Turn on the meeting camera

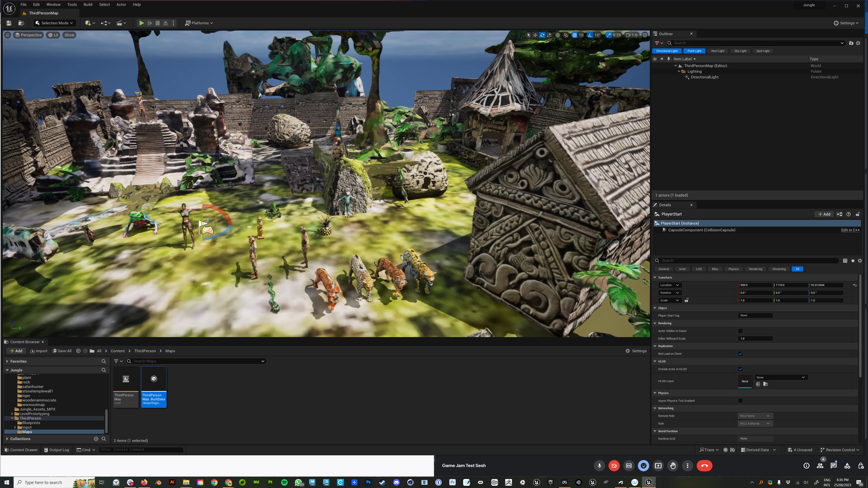tap(614, 466)
